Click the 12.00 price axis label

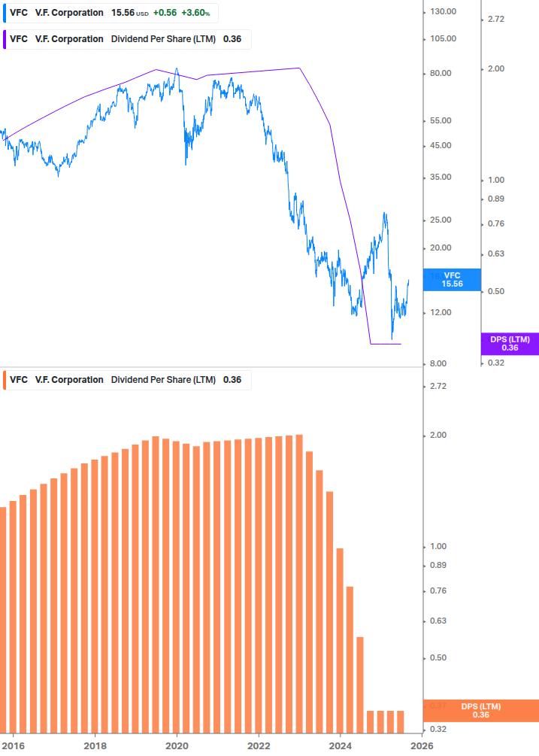(x=441, y=312)
